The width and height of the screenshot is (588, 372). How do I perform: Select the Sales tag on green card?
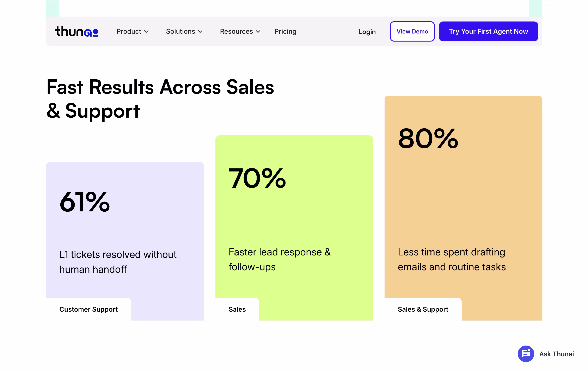(237, 309)
